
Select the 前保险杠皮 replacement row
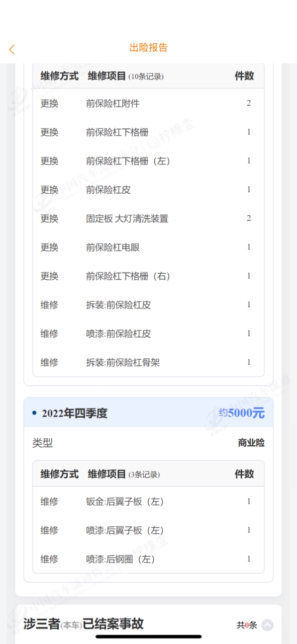pyautogui.click(x=148, y=190)
